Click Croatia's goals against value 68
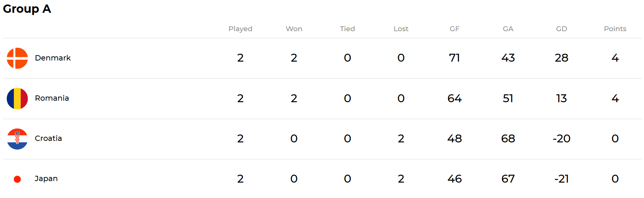The width and height of the screenshot is (644, 198). (508, 139)
